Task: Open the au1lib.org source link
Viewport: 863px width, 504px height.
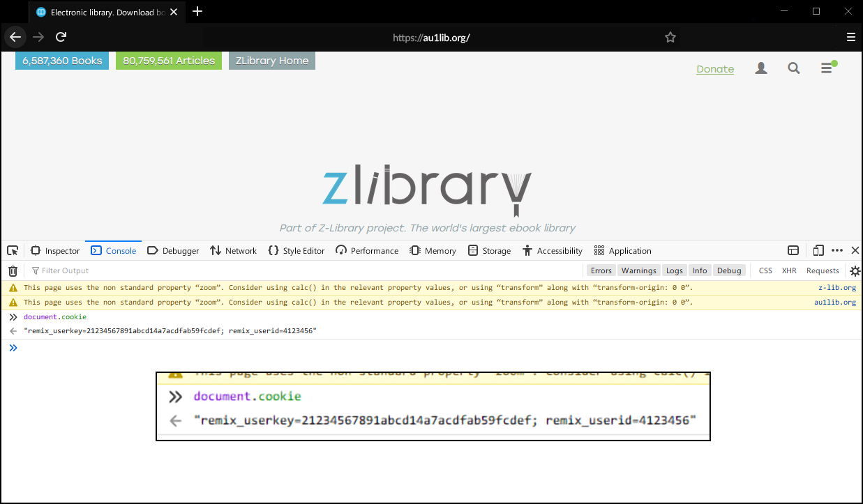Action: [835, 303]
